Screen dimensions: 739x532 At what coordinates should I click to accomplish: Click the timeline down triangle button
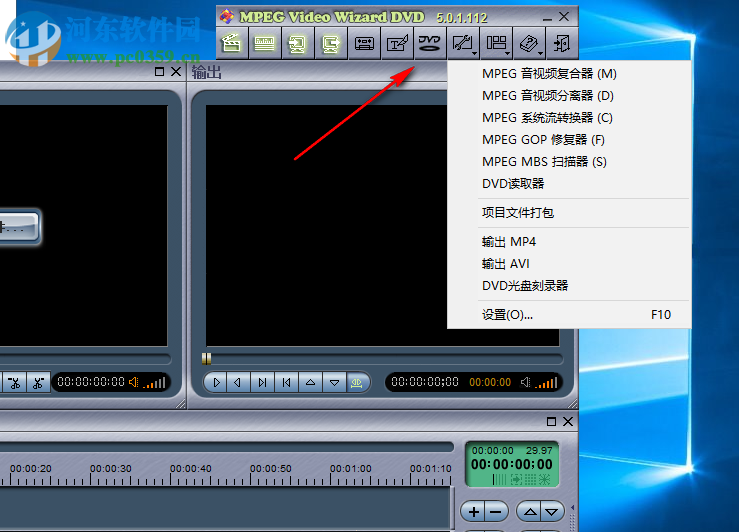[552, 512]
